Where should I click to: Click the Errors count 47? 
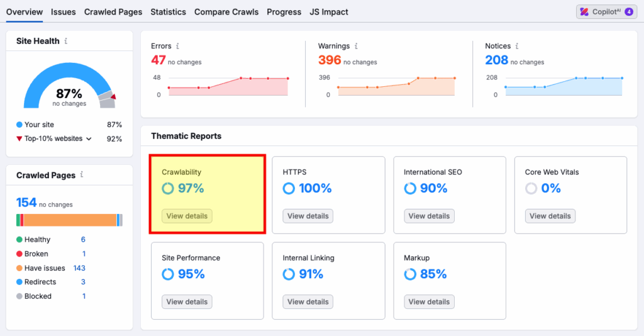click(158, 60)
